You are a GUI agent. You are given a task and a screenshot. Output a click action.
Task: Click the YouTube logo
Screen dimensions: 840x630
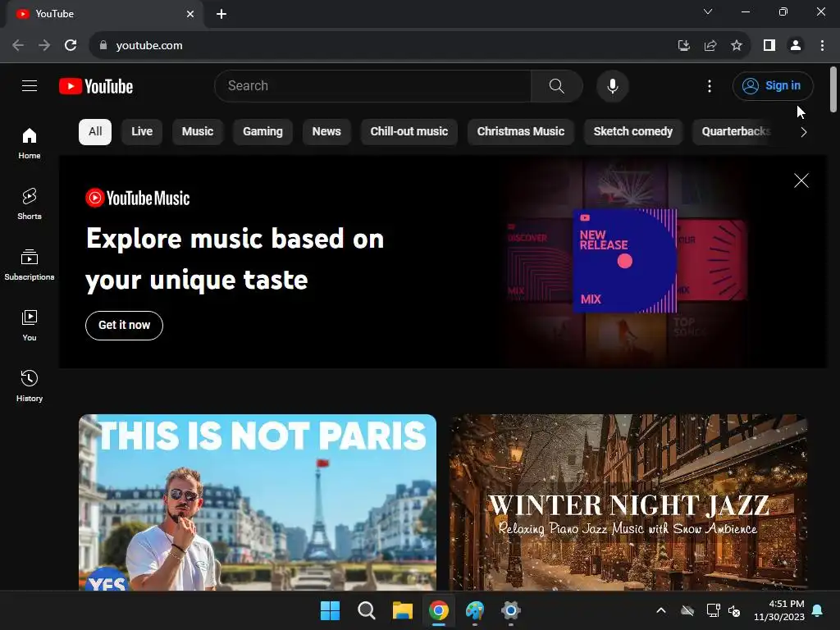96,86
